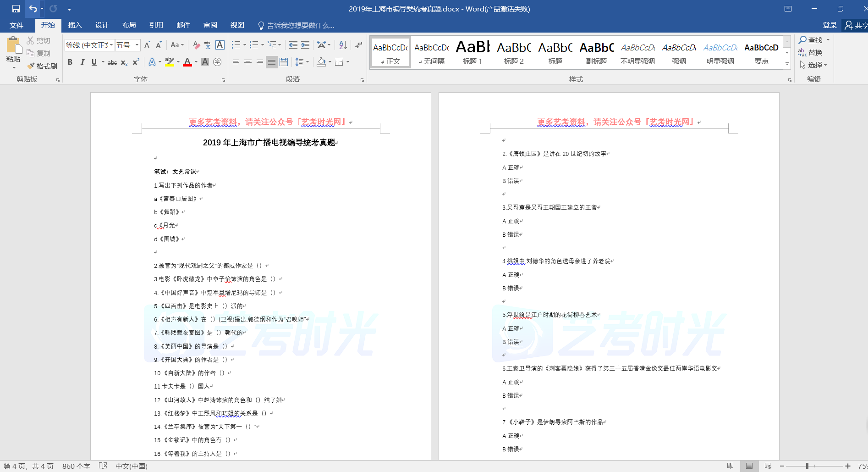This screenshot has width=868, height=472.
Task: Click the 替换 (Replace) button
Action: [x=810, y=52]
